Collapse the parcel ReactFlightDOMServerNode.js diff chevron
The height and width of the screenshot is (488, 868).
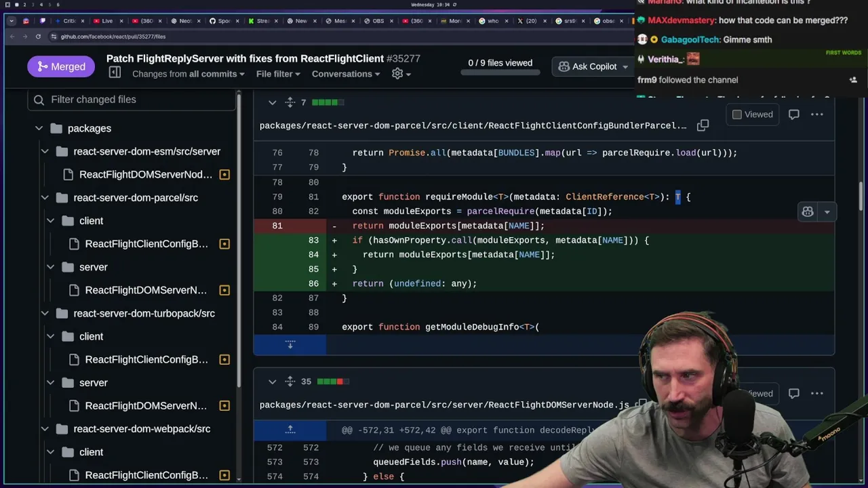(x=272, y=382)
